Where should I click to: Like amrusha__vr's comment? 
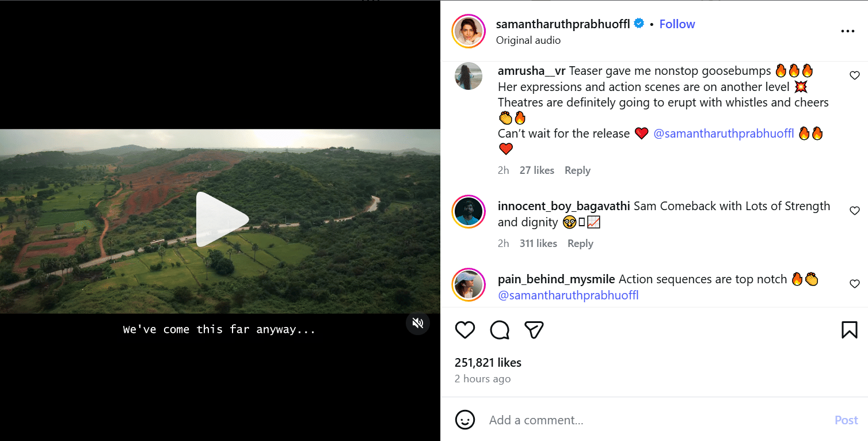(x=855, y=75)
